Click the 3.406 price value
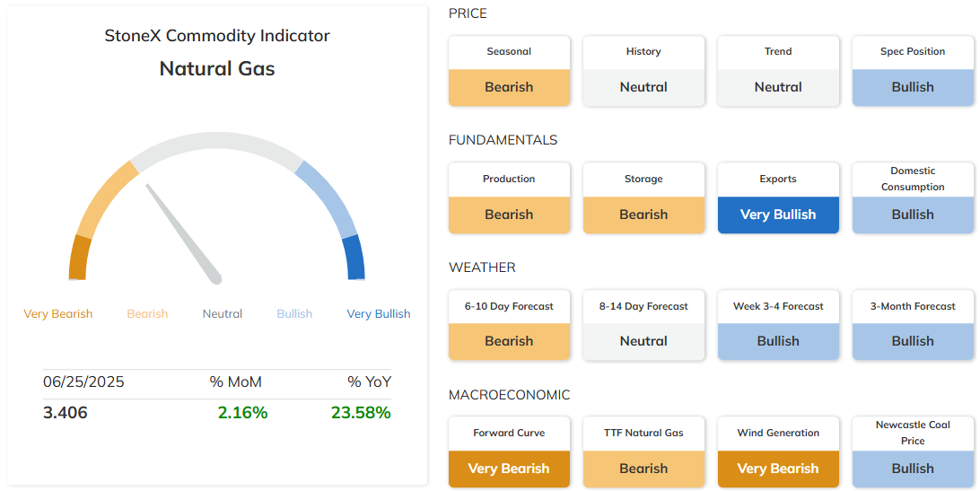 [x=65, y=413]
